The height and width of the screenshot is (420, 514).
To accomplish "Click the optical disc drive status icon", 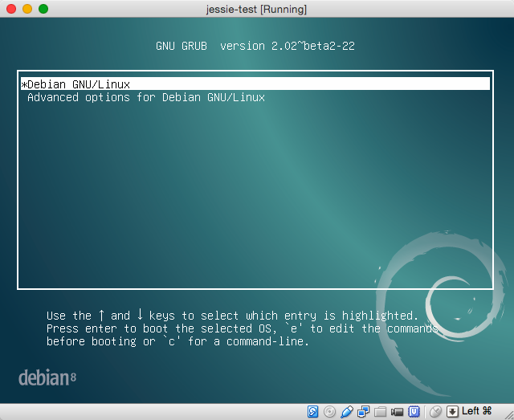I will pos(329,411).
